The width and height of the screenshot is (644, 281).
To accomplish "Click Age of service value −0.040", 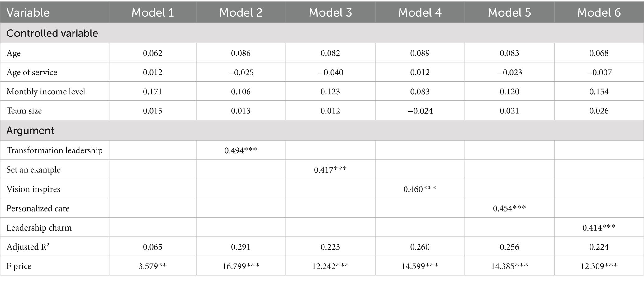I will pos(330,73).
